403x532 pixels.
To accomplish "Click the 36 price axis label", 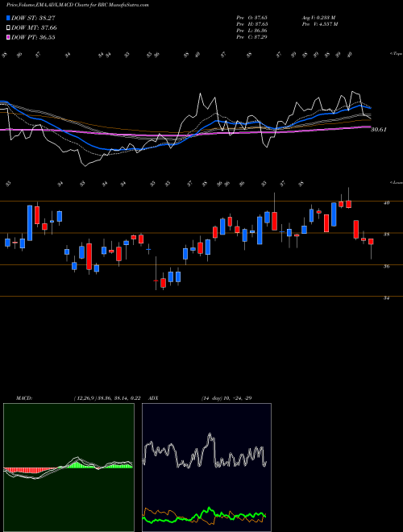I will pos(386,266).
